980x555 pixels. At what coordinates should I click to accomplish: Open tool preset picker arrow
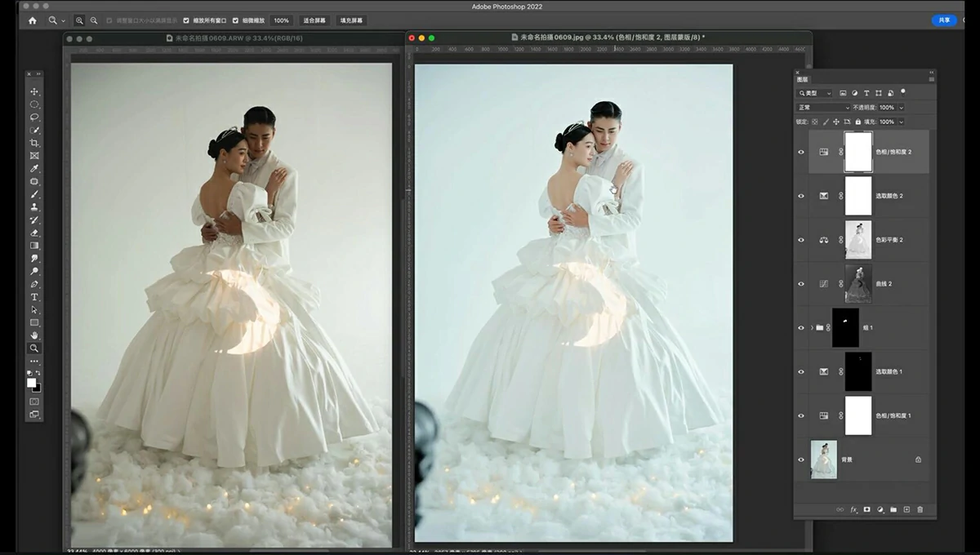click(x=64, y=20)
